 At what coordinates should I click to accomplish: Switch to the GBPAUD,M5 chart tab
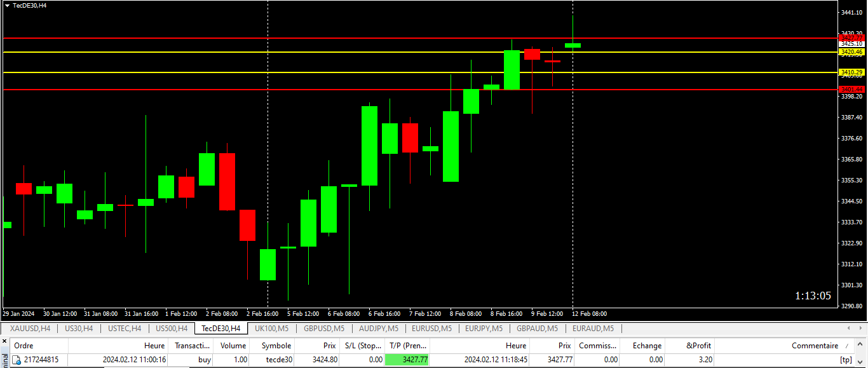pyautogui.click(x=537, y=329)
